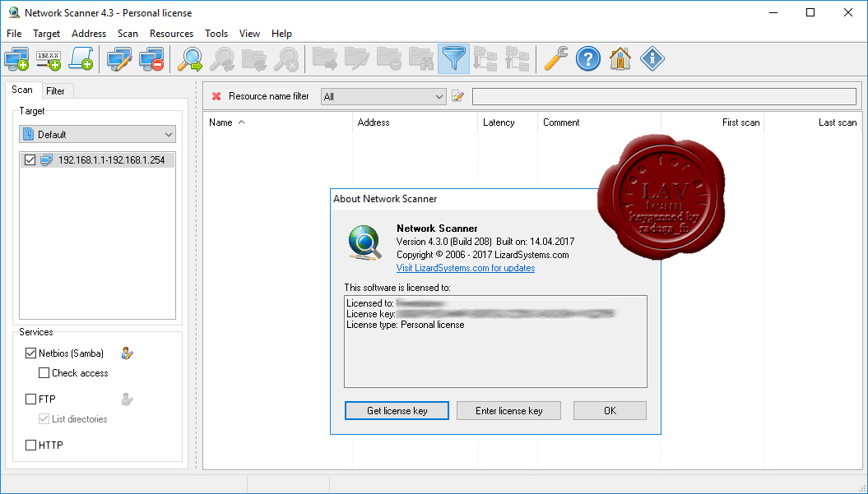Click FTP credentials grayed user icon
The image size is (868, 494).
[128, 399]
